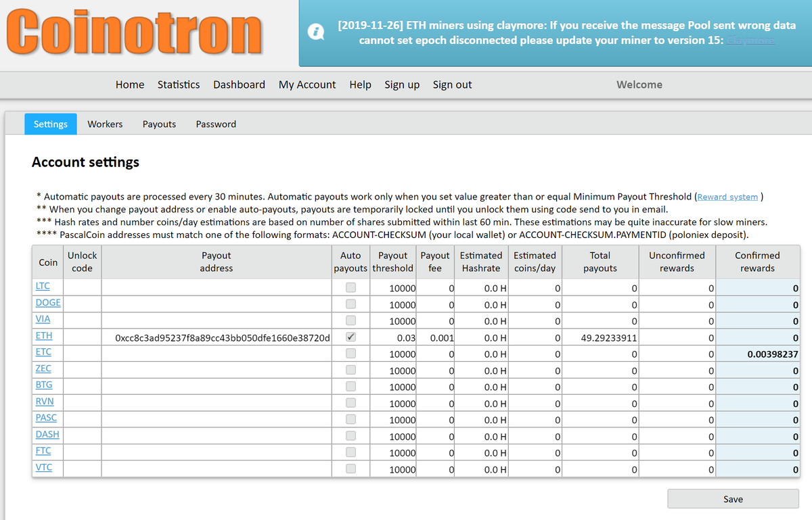Click Sign out in the navigation bar
This screenshot has height=520, width=812.
pyautogui.click(x=453, y=85)
